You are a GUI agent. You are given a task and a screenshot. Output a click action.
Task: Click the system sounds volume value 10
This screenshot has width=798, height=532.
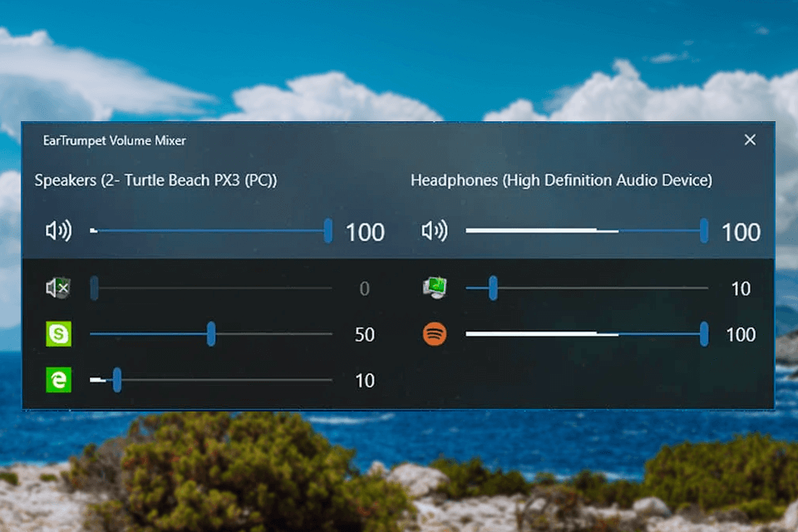pyautogui.click(x=741, y=288)
